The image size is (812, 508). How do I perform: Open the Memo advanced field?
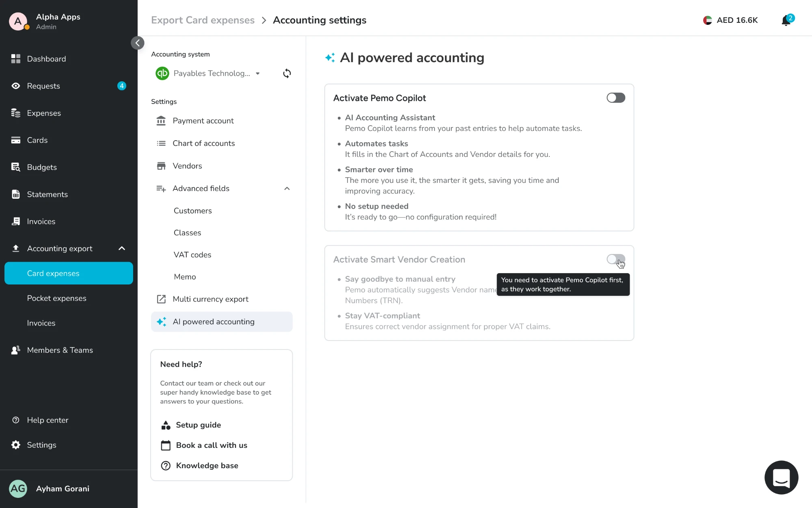point(185,277)
